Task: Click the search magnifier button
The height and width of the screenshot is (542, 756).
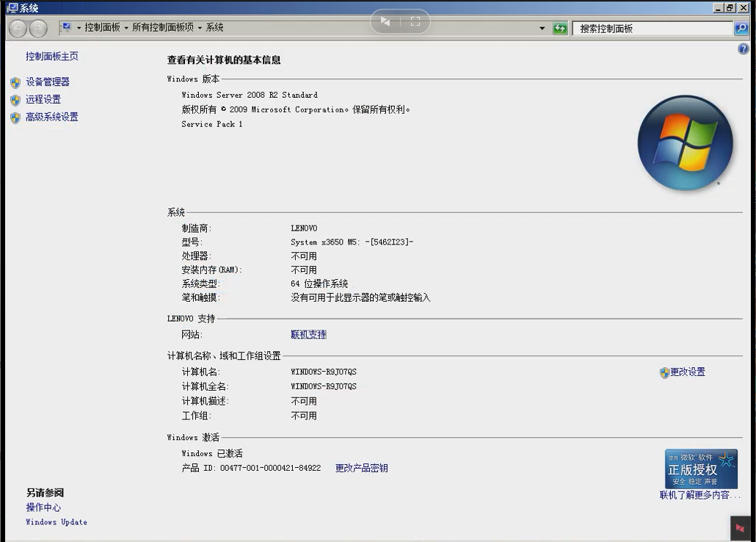Action: [741, 29]
